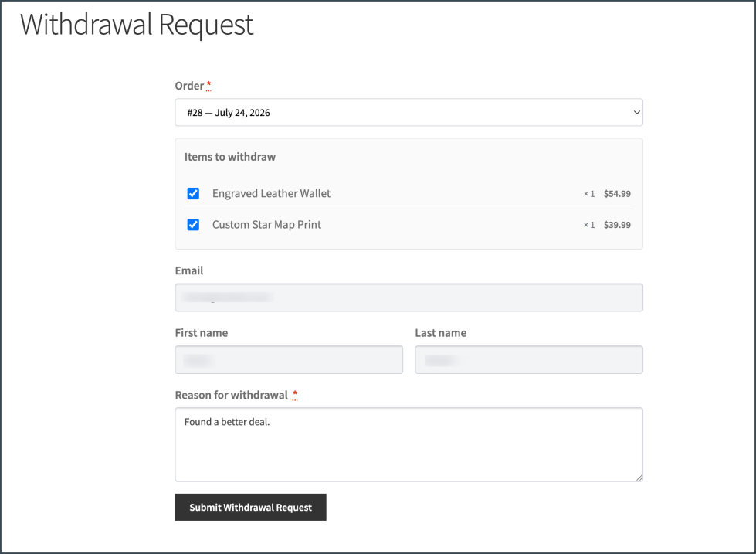The height and width of the screenshot is (554, 756).
Task: Click the Engraved Leather Wallet item label
Action: point(272,193)
